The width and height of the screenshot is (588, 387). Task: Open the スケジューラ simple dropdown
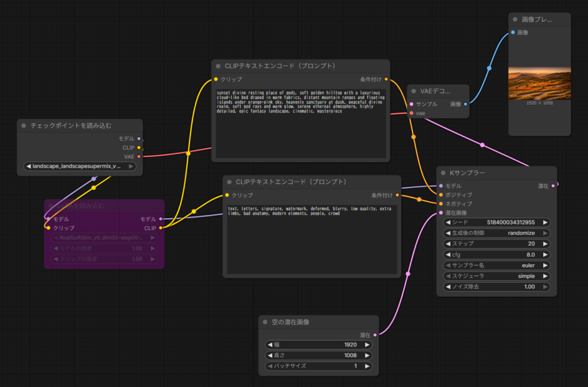497,276
